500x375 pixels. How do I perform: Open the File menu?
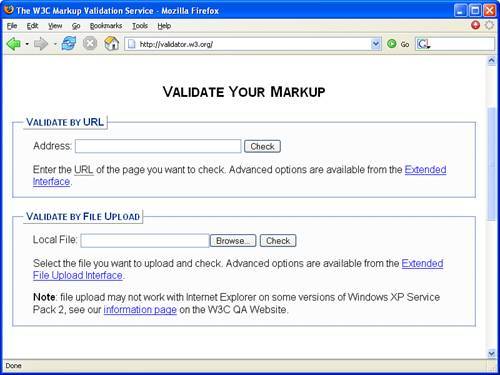[12, 26]
